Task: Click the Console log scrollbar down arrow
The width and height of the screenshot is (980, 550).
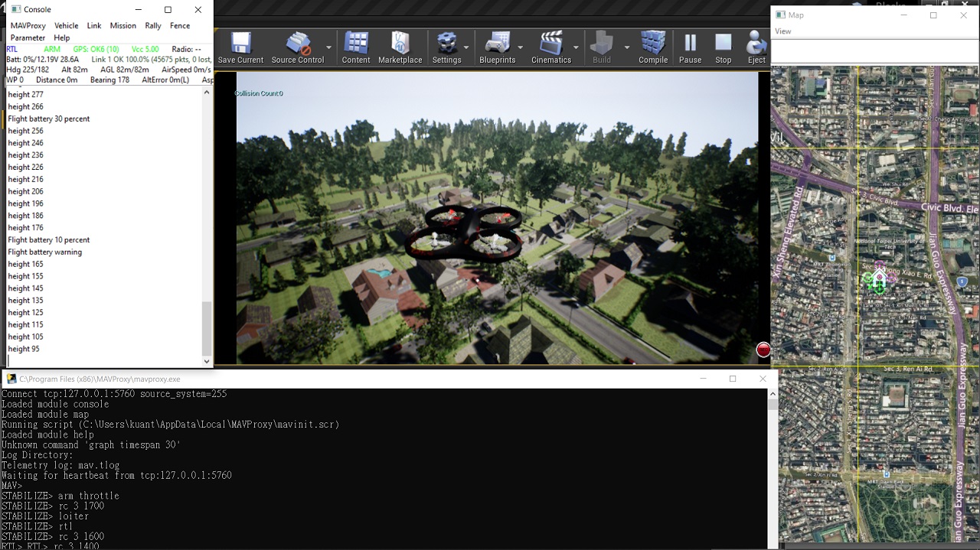Action: click(x=206, y=360)
